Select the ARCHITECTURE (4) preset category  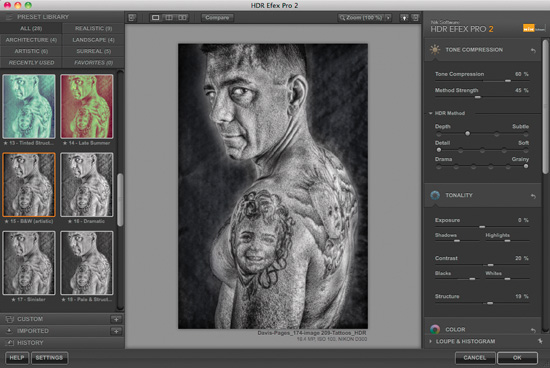[31, 40]
